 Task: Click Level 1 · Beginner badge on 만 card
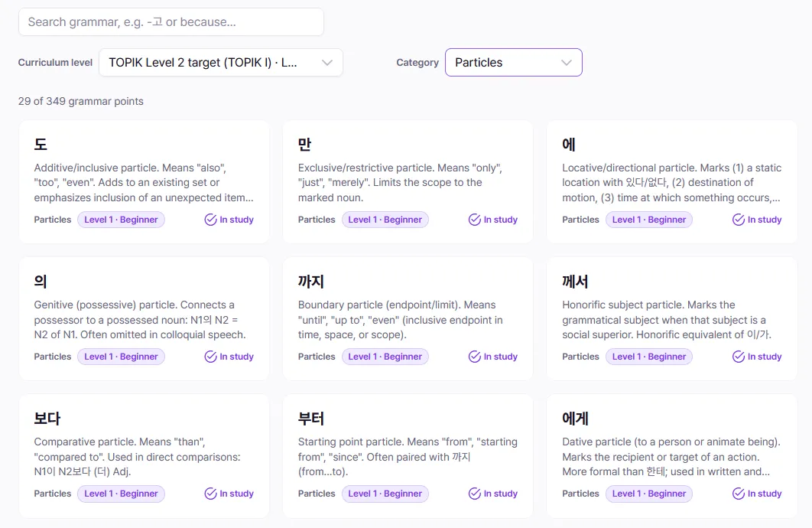[x=385, y=220]
